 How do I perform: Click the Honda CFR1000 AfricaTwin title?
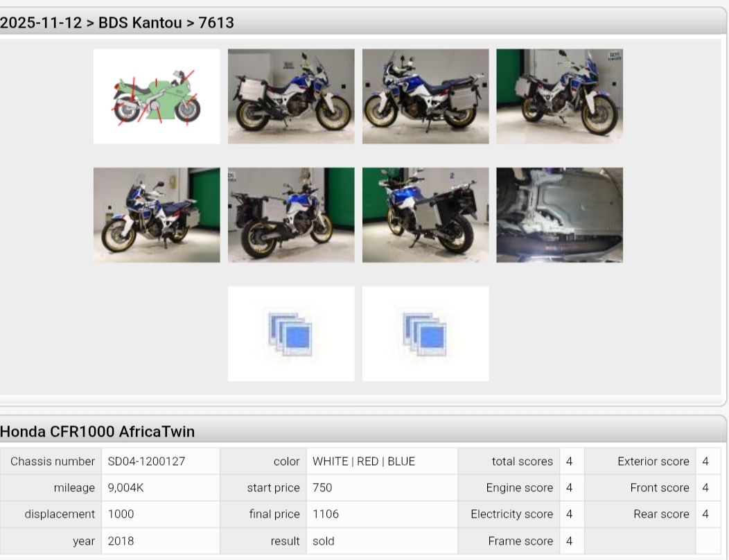coord(97,432)
